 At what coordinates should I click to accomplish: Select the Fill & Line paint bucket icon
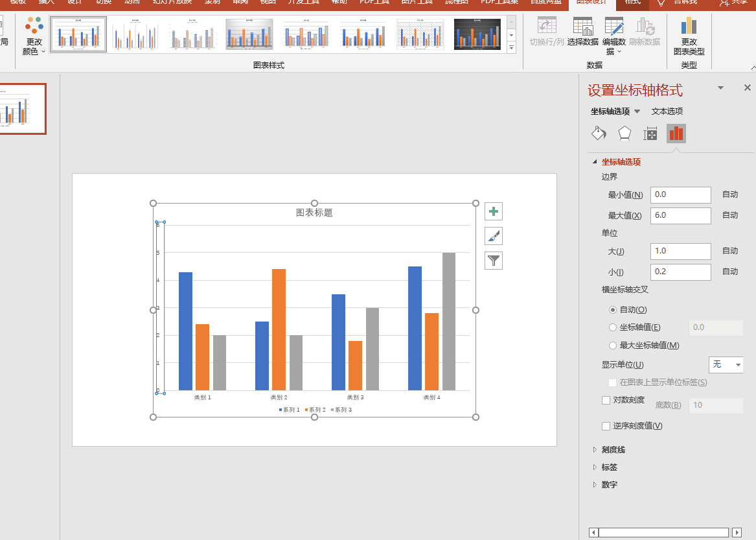(599, 133)
